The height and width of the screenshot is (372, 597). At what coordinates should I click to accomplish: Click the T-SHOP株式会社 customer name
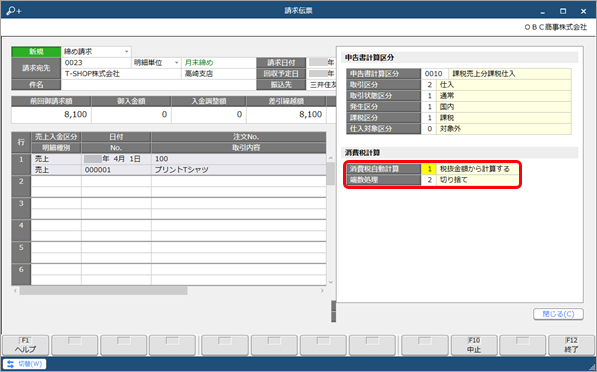(92, 73)
